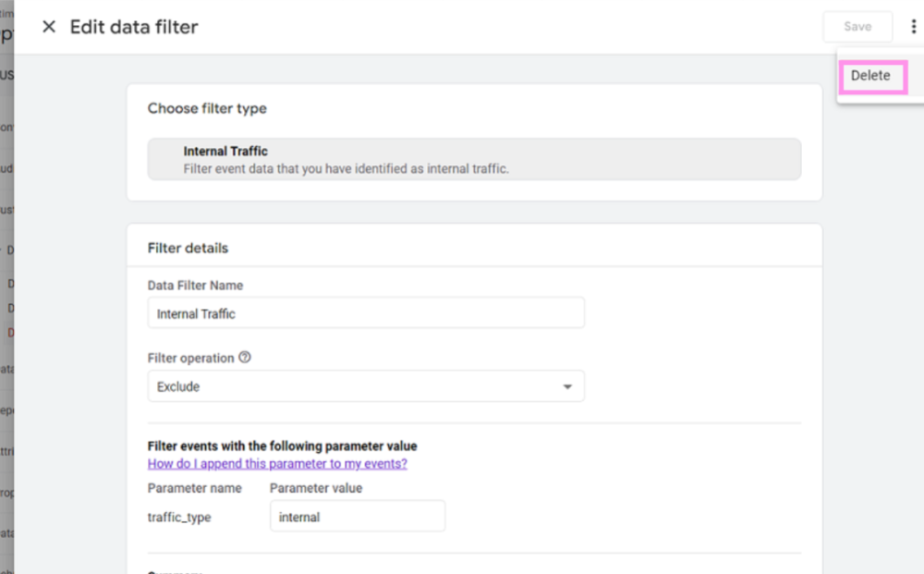Click the 'Data Filter Name' label
924x574 pixels.
coord(195,286)
